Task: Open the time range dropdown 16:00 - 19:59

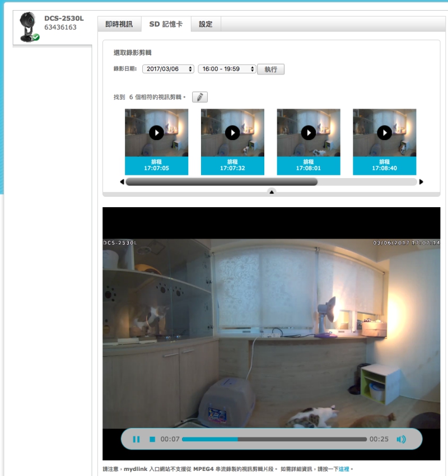Action: point(227,69)
